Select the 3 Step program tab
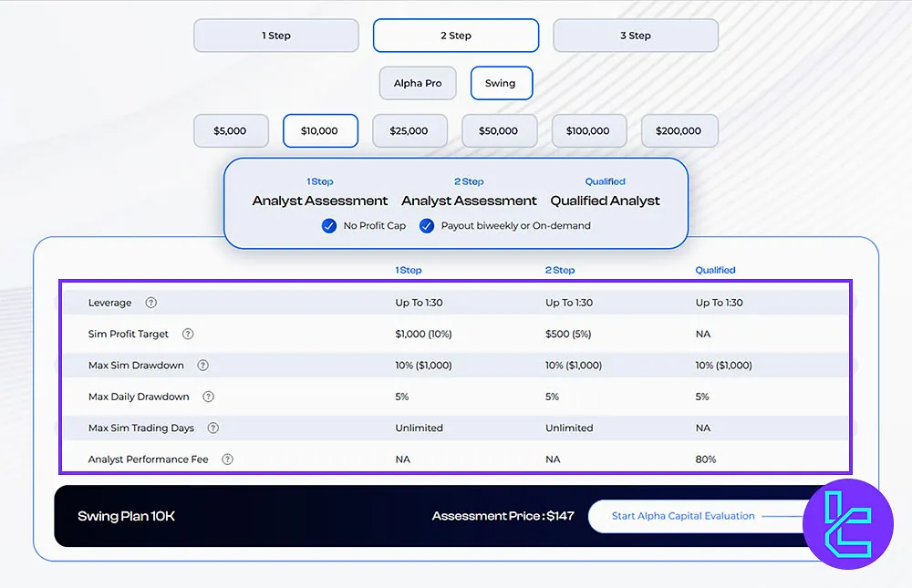Screen dimensions: 912x588 pyautogui.click(x=636, y=36)
